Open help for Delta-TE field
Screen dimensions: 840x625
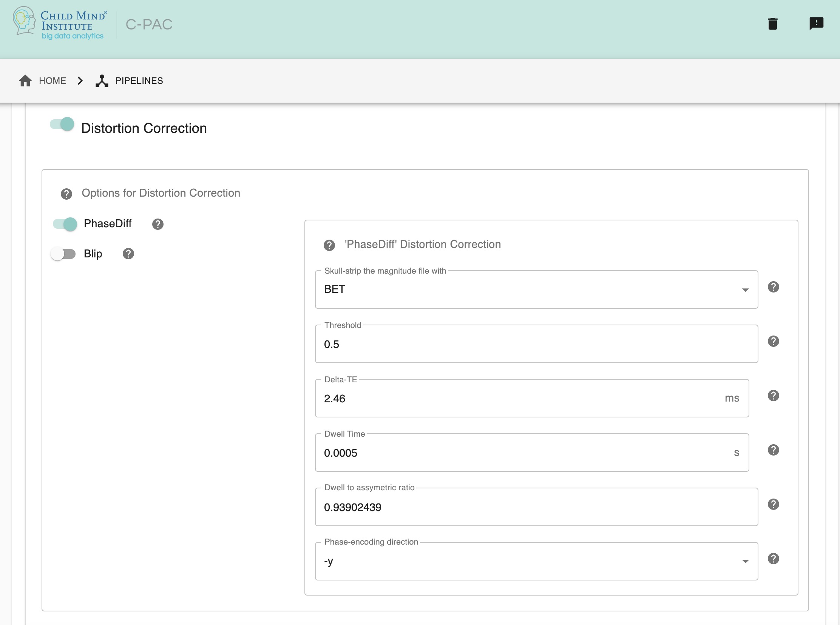(773, 396)
